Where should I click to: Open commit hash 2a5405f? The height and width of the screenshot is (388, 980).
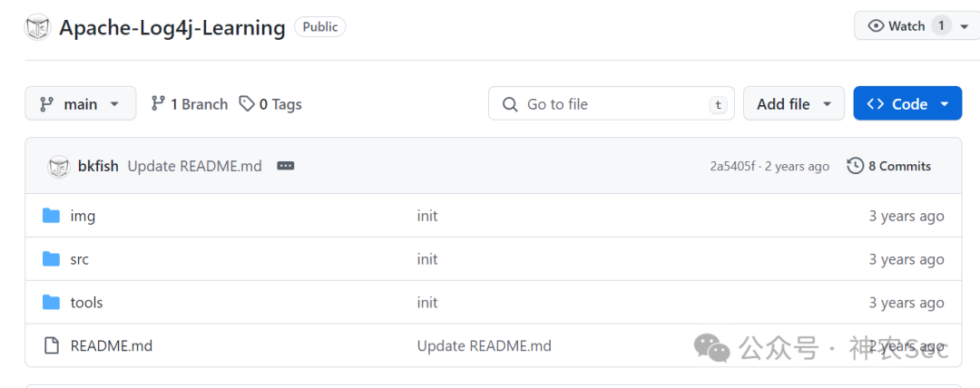point(732,166)
